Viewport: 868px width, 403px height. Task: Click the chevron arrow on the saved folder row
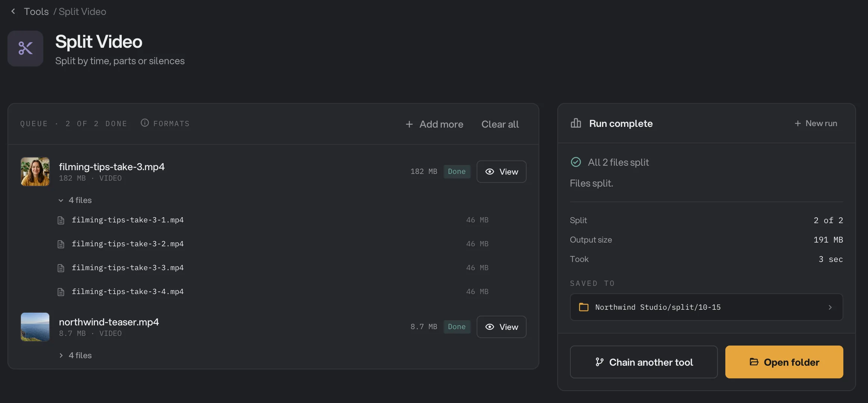pos(830,307)
